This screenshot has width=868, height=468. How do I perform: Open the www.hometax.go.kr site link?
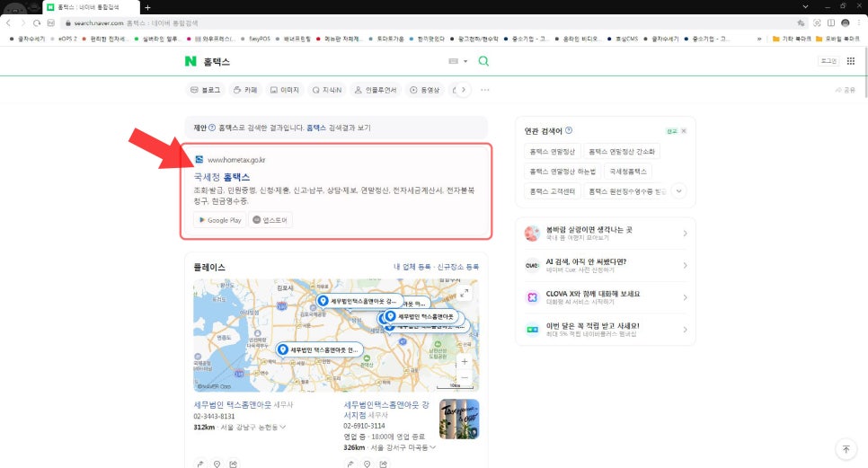236,160
